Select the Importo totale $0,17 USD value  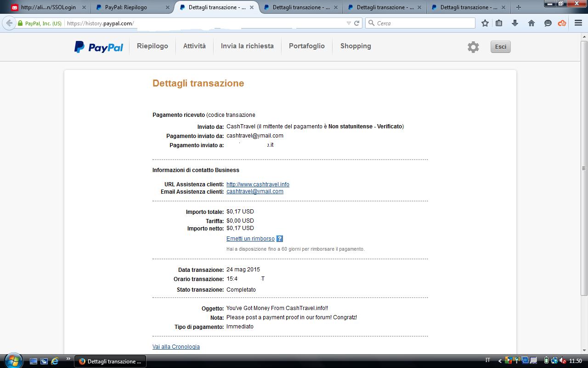click(x=240, y=212)
